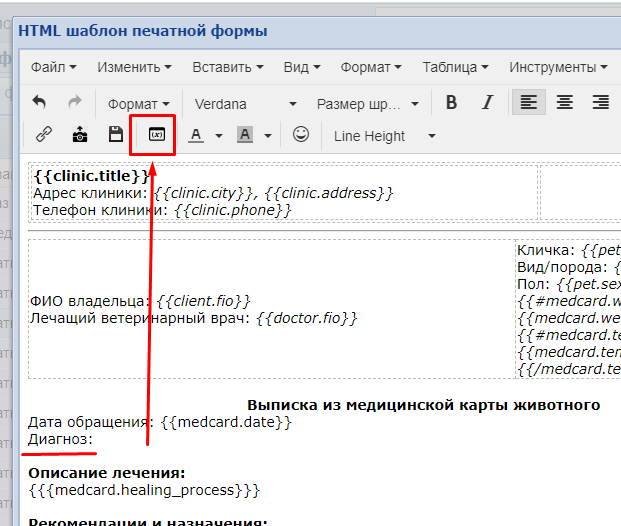Image resolution: width=621 pixels, height=526 pixels.
Task: Open the Таблица menu
Action: 455,67
